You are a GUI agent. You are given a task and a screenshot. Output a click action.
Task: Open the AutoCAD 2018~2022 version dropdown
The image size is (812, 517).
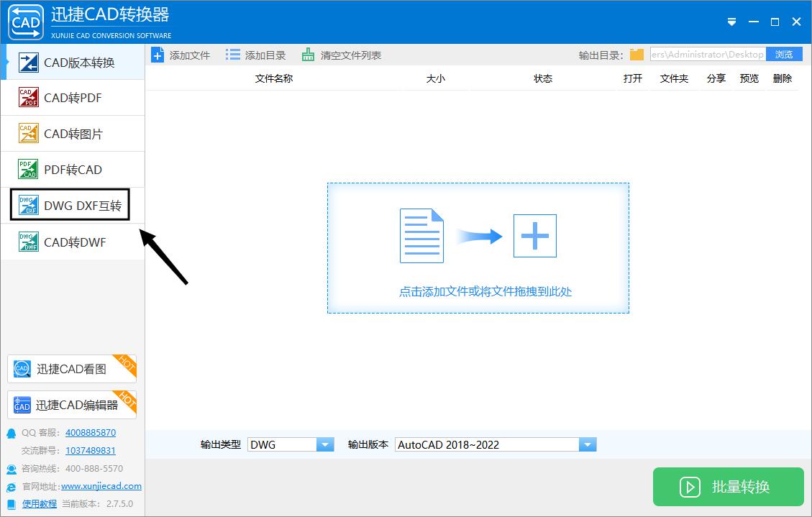pyautogui.click(x=588, y=444)
